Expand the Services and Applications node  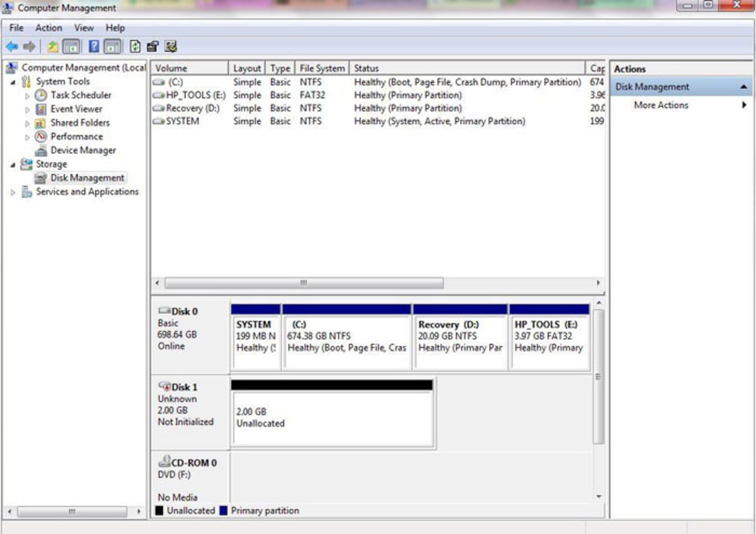coord(13,192)
